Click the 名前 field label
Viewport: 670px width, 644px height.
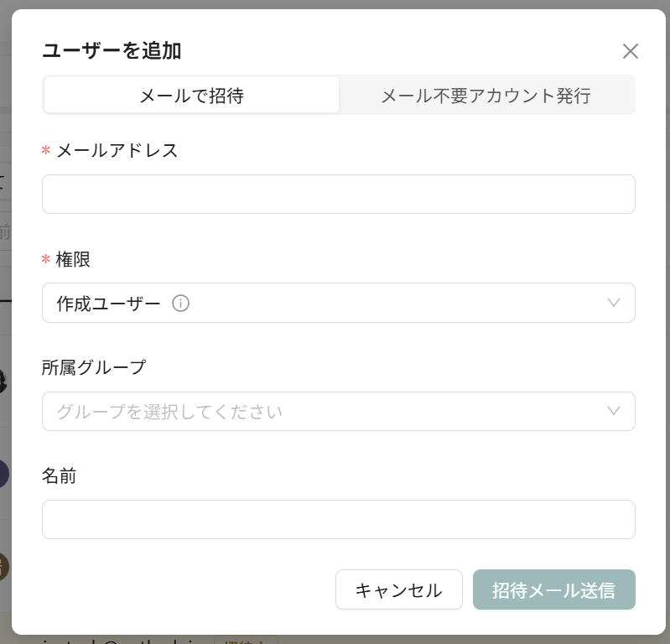click(59, 475)
